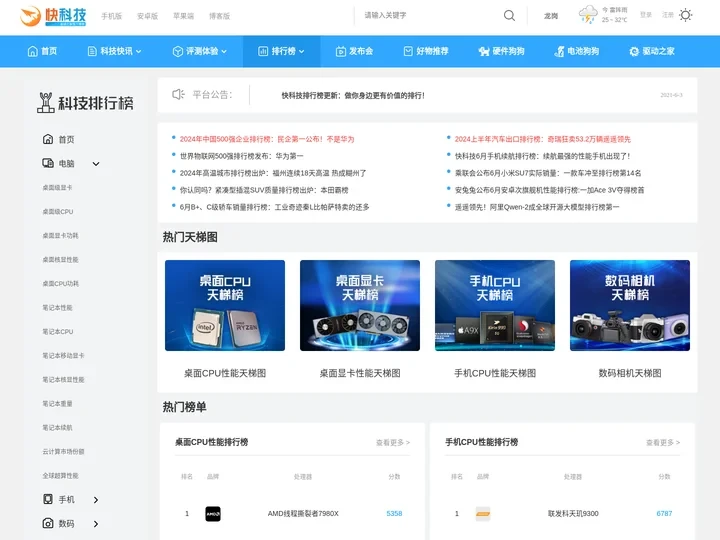The width and height of the screenshot is (720, 540).
Task: Open the 桌面显卡天梯榜 thumbnail
Action: [x=360, y=305]
